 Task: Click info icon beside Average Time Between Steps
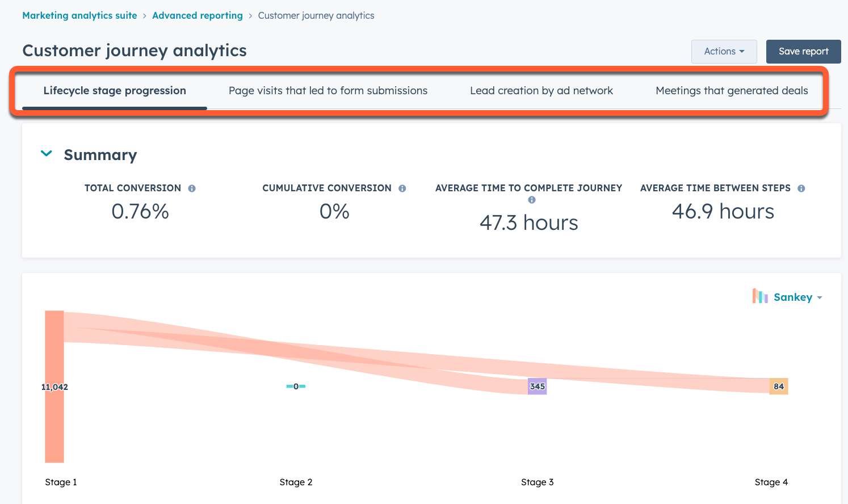pyautogui.click(x=801, y=188)
